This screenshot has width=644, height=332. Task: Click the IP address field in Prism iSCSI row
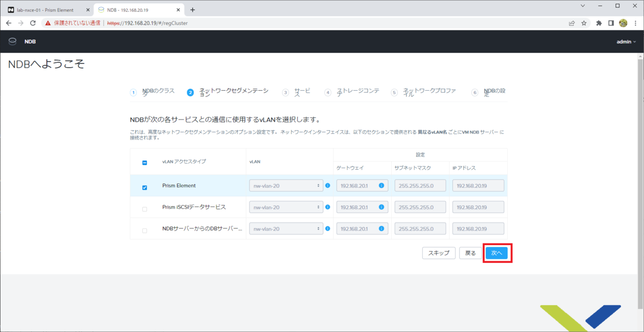(x=478, y=207)
